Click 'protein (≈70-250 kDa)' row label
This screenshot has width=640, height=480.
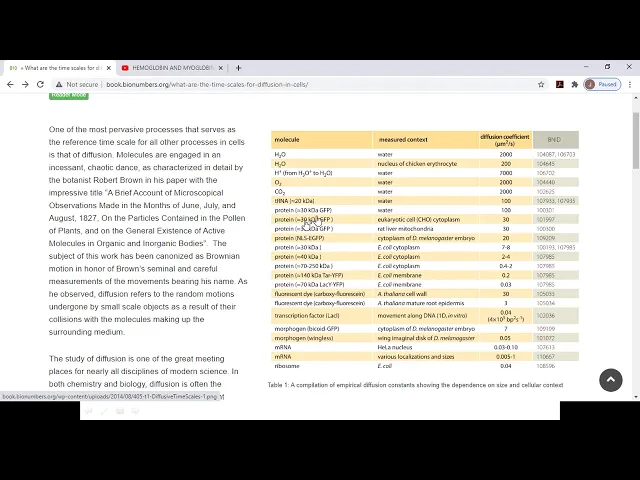pyautogui.click(x=304, y=266)
